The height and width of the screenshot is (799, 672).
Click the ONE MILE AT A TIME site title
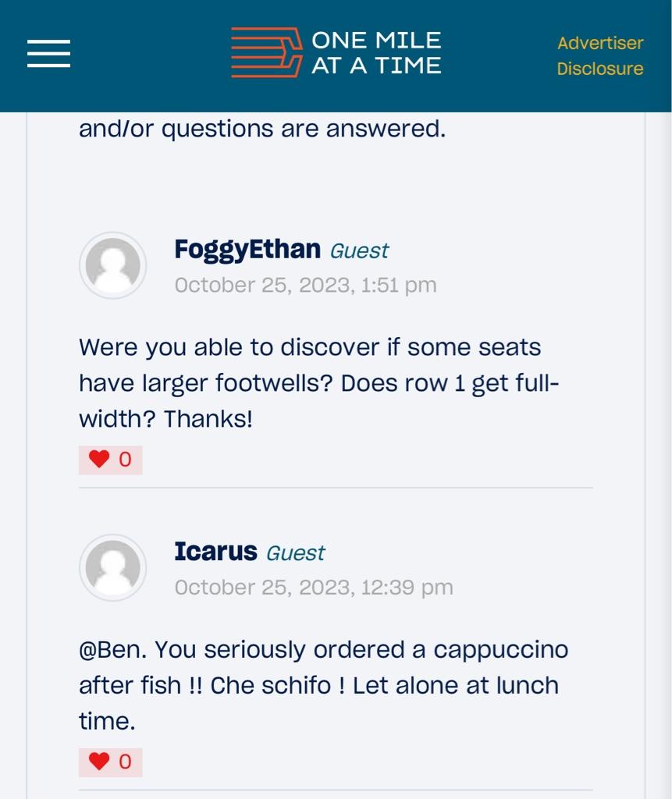(x=376, y=52)
